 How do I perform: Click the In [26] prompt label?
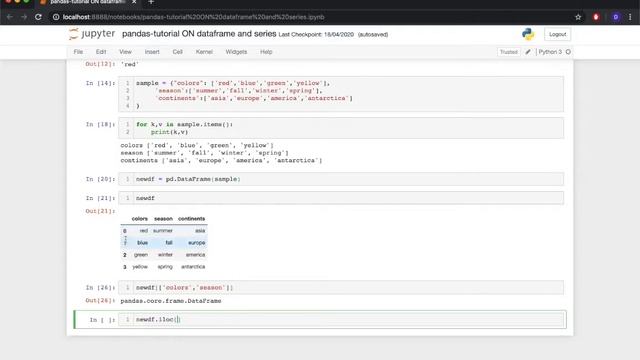pyautogui.click(x=100, y=288)
